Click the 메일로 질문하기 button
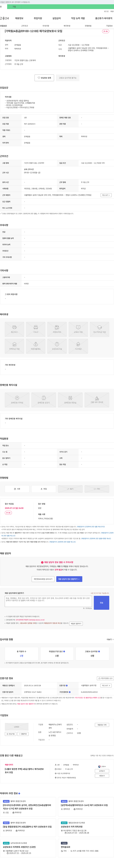Screen dimensions: 114x868 click(76, 624)
